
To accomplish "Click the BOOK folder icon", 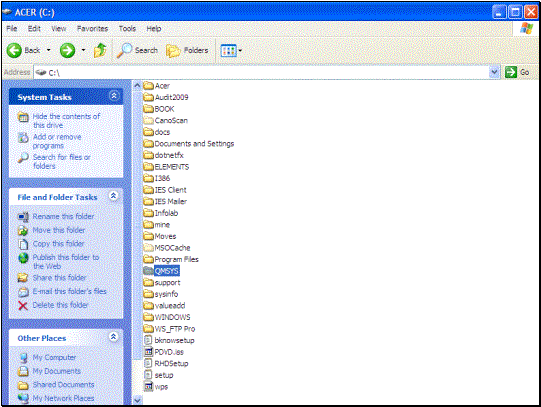I will 148,109.
